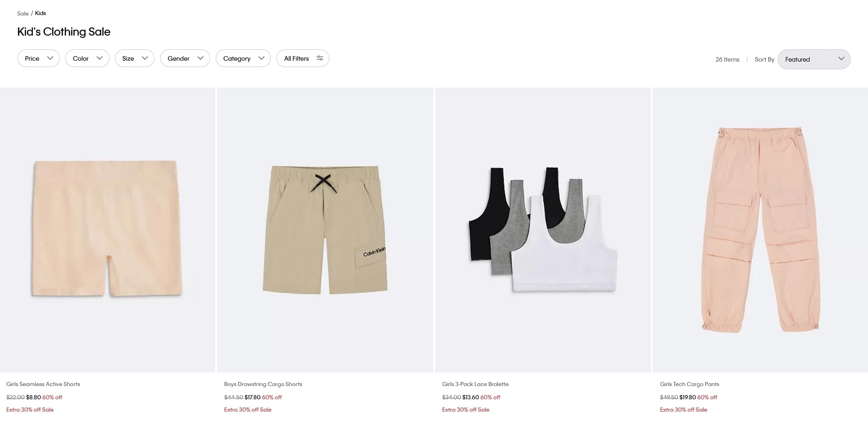View Girls 3-Pack Lace Bralette image

(x=543, y=230)
